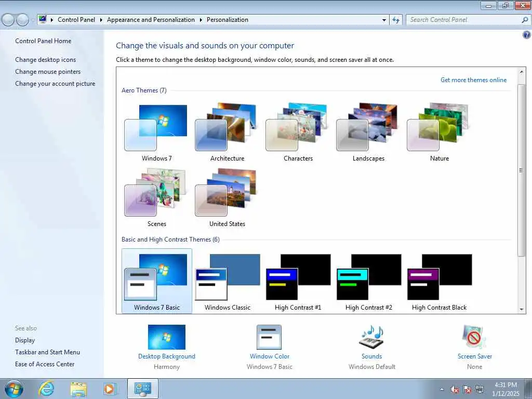Click the theme list scroll down arrow
Viewport: 532px width, 399px height.
click(521, 309)
